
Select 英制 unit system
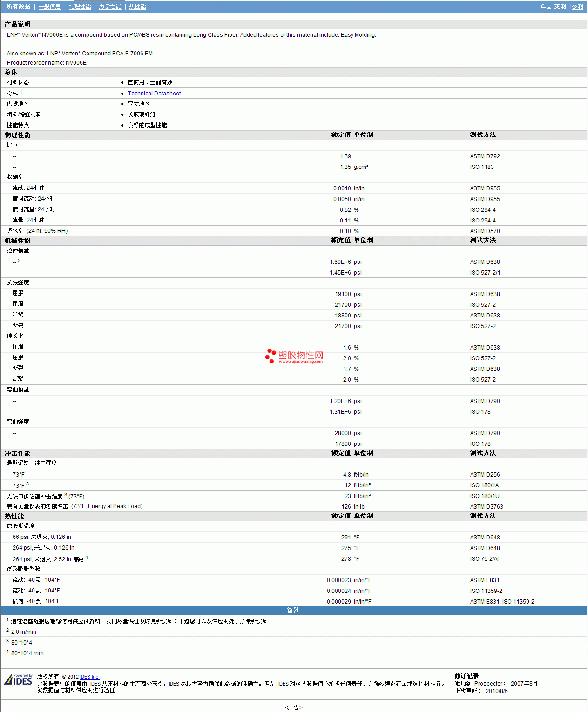click(x=560, y=7)
